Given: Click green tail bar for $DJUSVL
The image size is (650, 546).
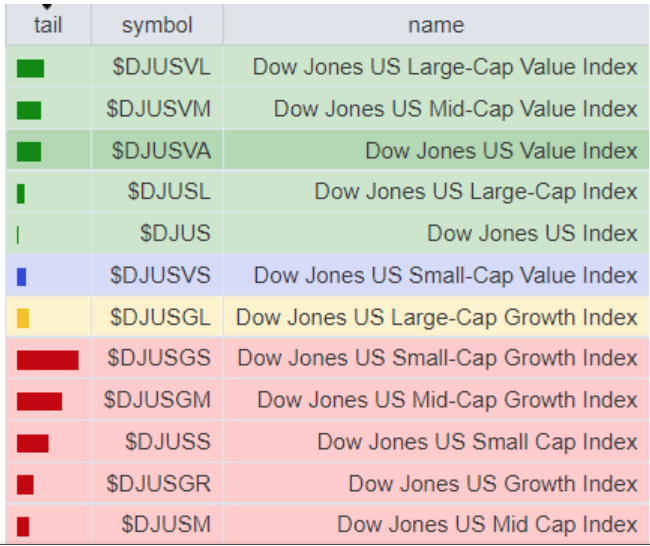Looking at the screenshot, I should tap(30, 68).
